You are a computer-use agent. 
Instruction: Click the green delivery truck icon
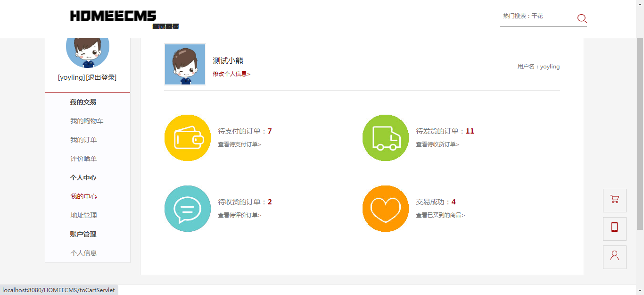pyautogui.click(x=386, y=138)
